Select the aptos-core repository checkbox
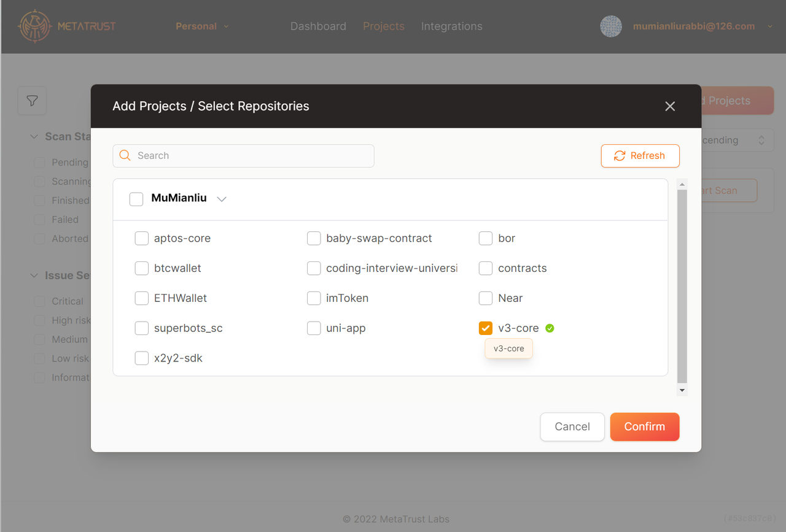 point(142,238)
